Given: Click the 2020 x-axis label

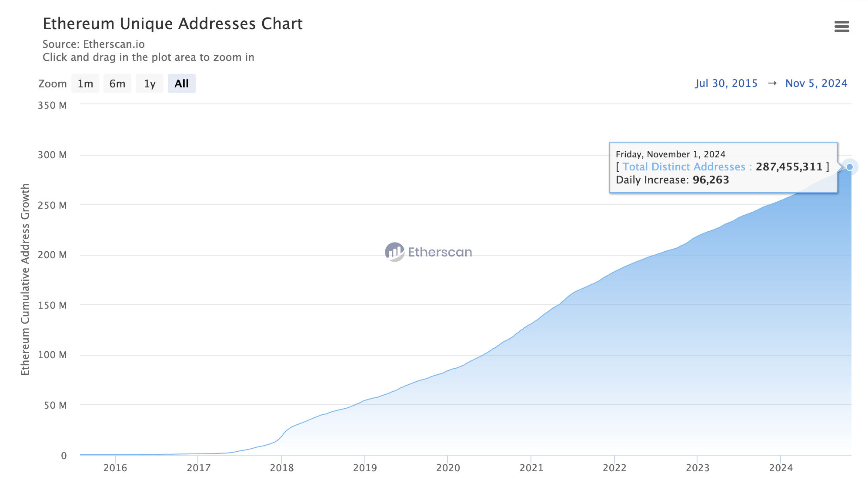Looking at the screenshot, I should [x=448, y=468].
